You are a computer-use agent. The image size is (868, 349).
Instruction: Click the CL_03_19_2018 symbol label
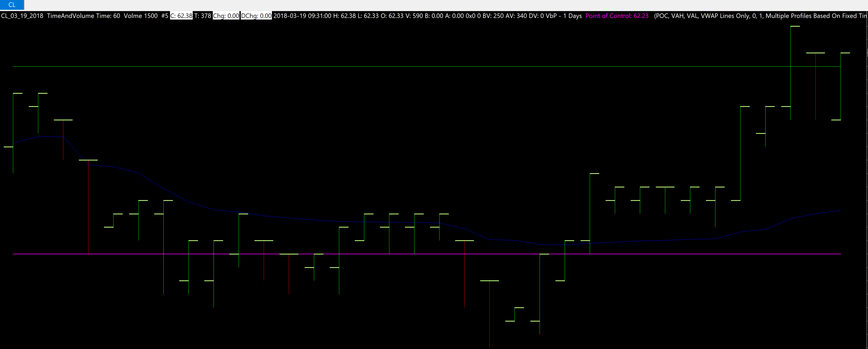[22, 16]
